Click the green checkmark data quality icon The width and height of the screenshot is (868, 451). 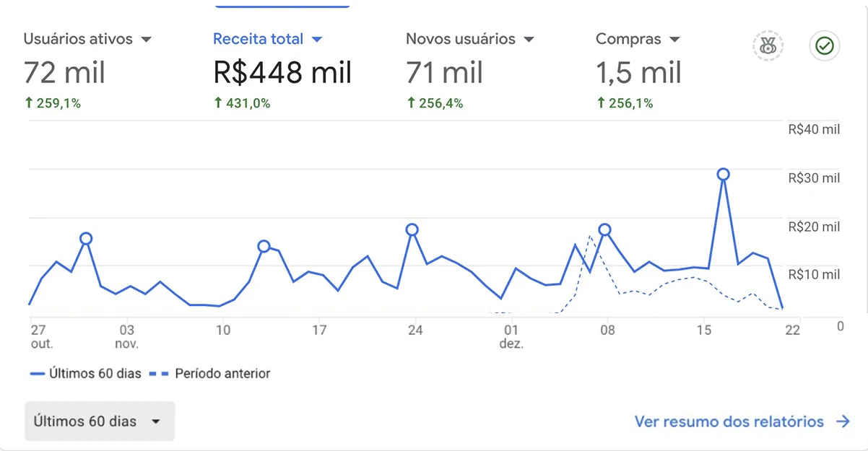[x=824, y=46]
